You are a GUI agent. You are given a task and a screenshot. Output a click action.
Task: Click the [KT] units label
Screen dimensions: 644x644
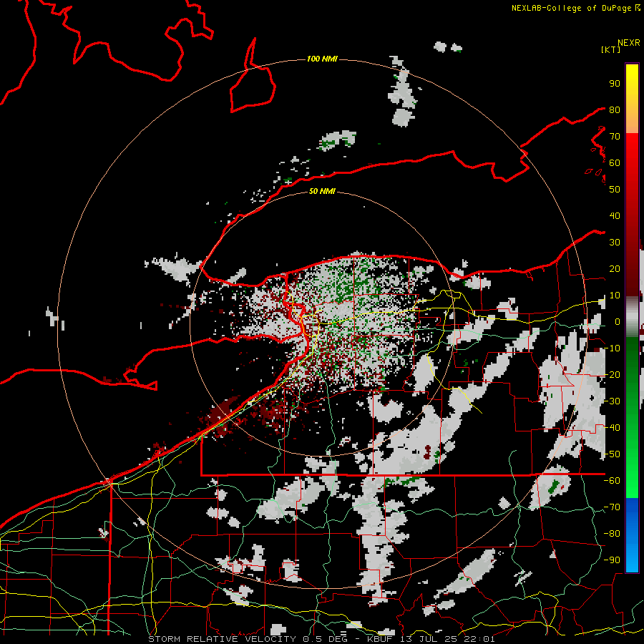[x=611, y=49]
